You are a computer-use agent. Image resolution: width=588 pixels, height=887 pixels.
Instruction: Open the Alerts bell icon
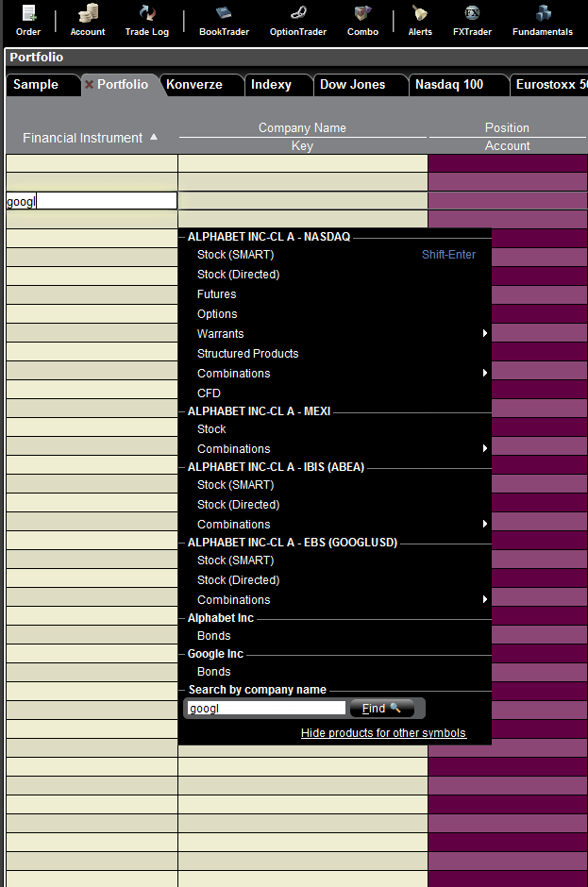tap(420, 20)
